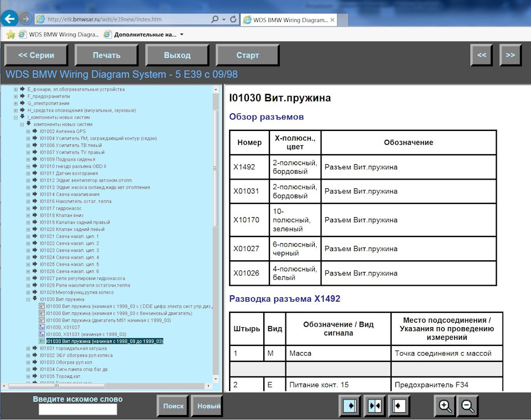
Task: Select the I01014 Свеча накаливания tree item
Action: coord(70,195)
